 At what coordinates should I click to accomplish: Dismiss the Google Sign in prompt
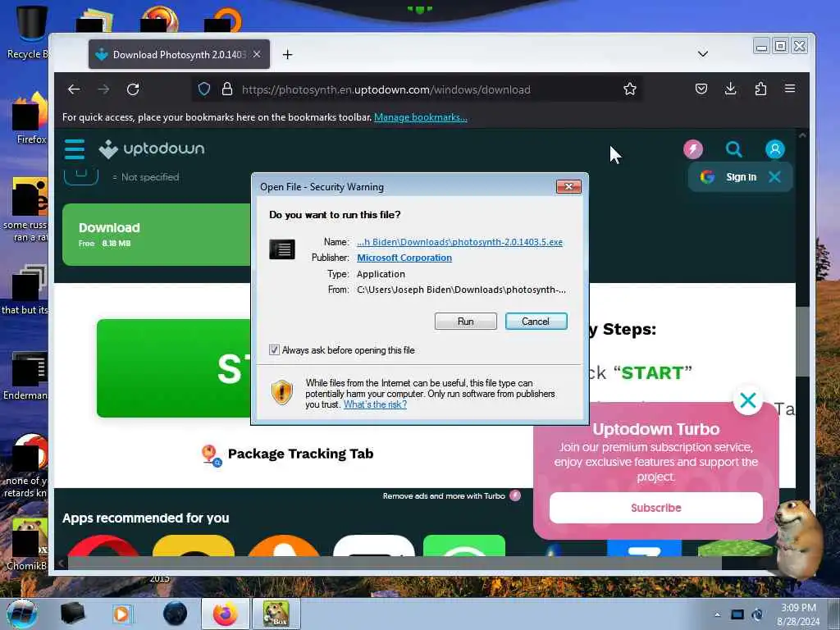774,177
